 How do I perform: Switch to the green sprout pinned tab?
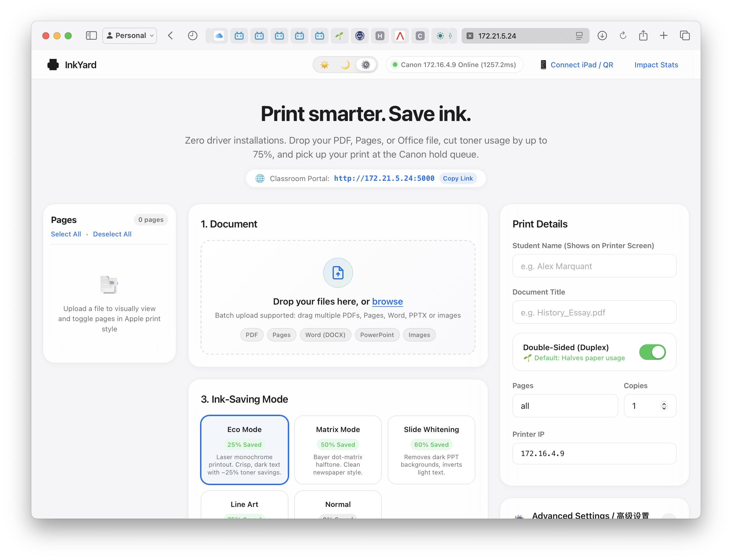[339, 36]
